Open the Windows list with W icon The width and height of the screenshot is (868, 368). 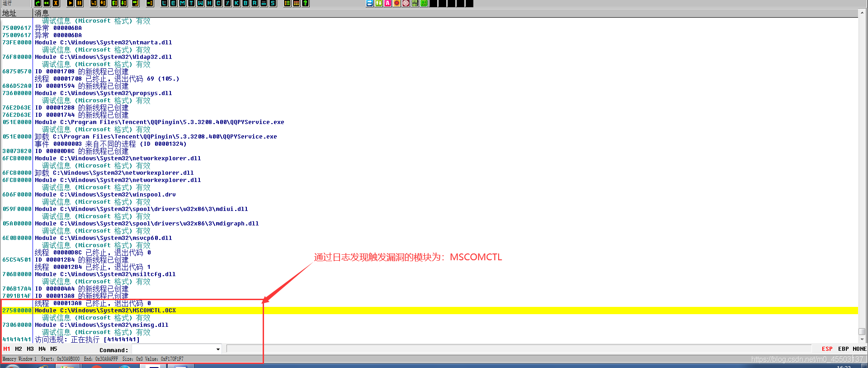click(200, 3)
